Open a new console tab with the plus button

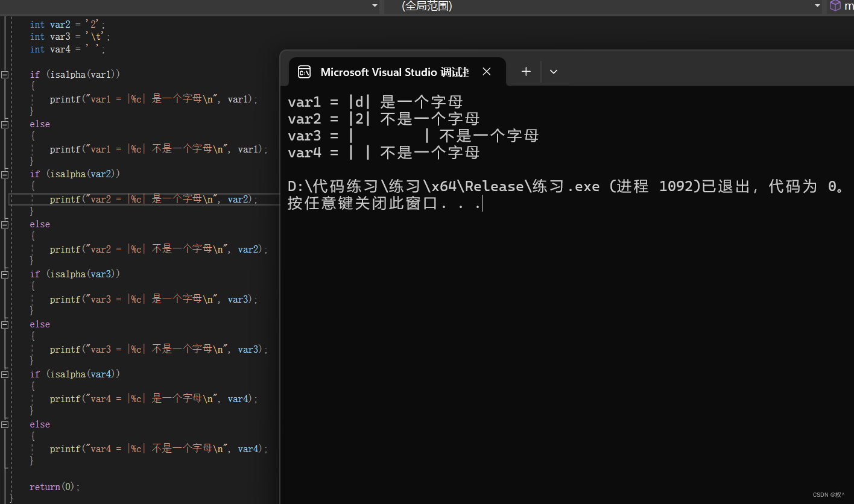526,72
